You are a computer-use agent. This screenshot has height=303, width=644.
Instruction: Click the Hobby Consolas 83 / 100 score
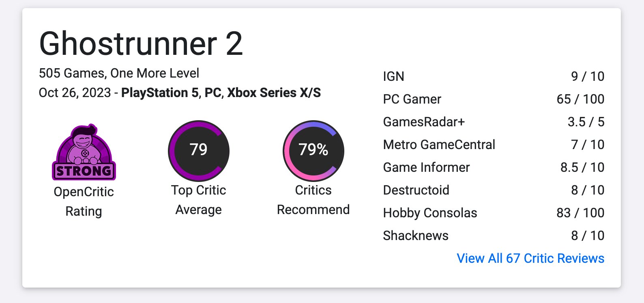(580, 213)
